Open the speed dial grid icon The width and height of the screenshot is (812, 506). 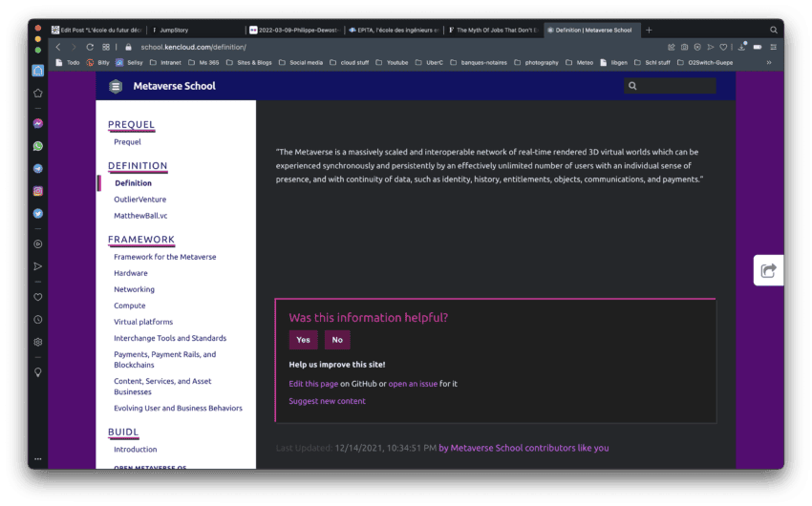pyautogui.click(x=106, y=47)
